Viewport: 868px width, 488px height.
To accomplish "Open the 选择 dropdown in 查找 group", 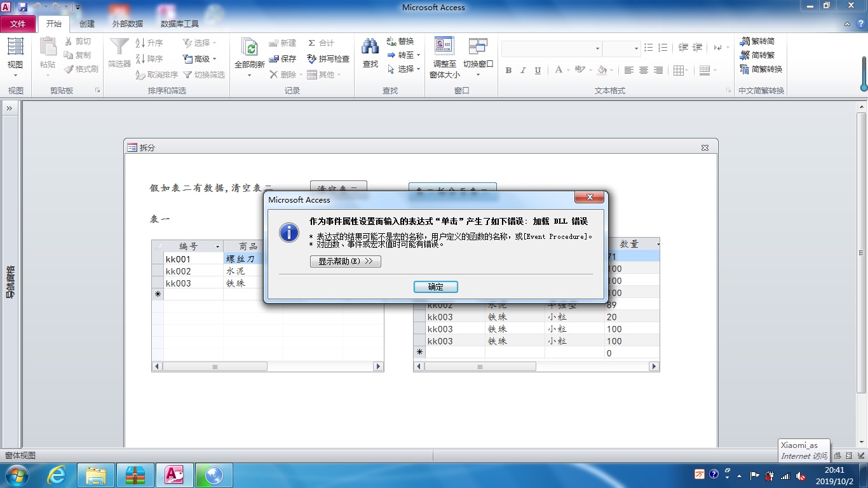I will [404, 69].
